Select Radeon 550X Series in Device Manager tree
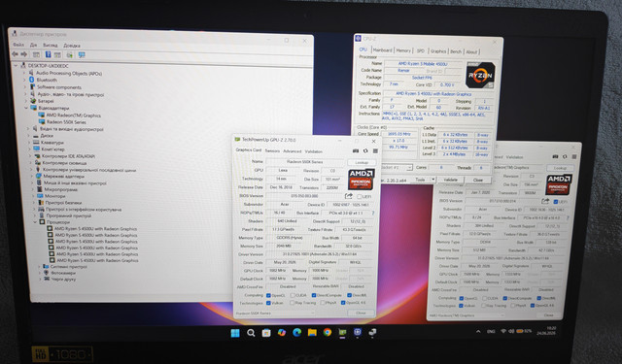 point(66,122)
